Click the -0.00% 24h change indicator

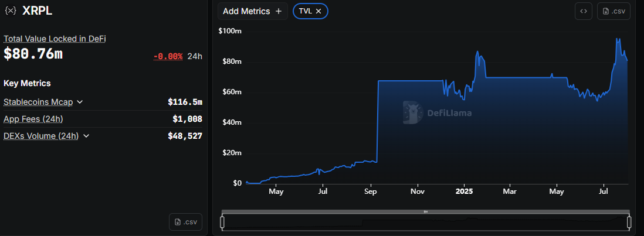point(168,56)
